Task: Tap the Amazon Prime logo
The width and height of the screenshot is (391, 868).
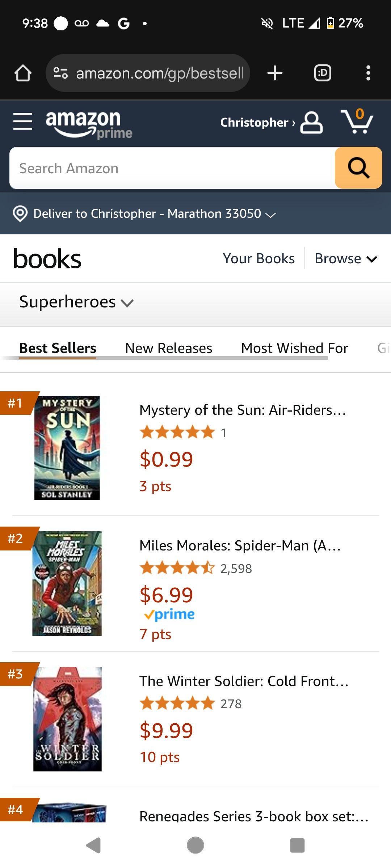Action: click(x=89, y=124)
